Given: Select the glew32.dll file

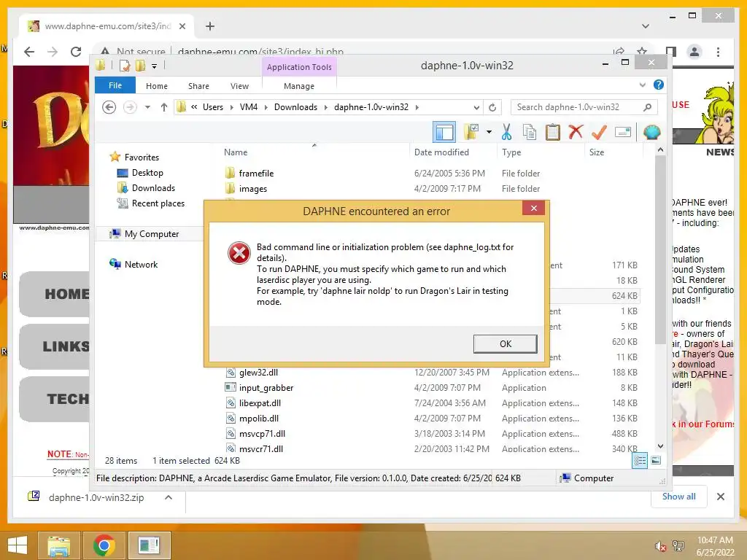Looking at the screenshot, I should tap(258, 373).
